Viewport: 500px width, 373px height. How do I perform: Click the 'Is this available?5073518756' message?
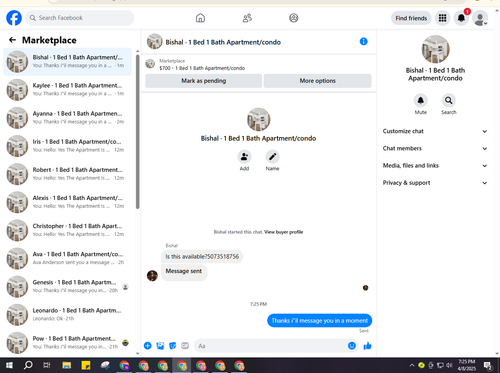click(x=202, y=257)
